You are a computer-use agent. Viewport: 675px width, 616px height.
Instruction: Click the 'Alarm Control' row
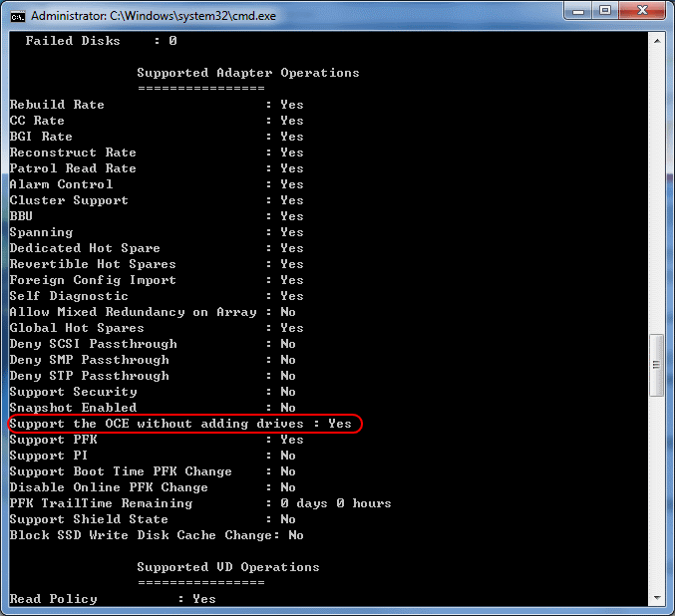157,184
